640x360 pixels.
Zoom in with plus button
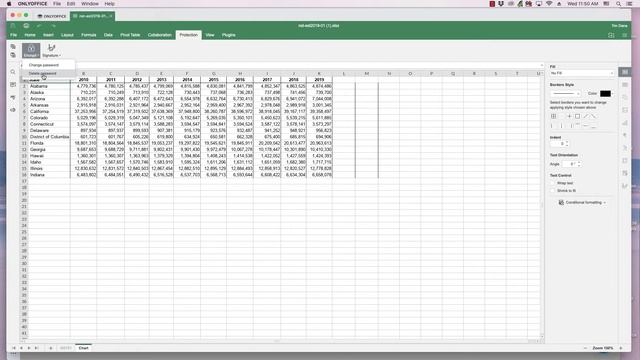point(621,348)
